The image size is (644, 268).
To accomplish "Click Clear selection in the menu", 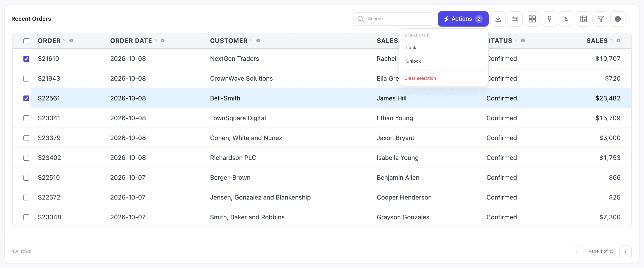I will (x=420, y=78).
